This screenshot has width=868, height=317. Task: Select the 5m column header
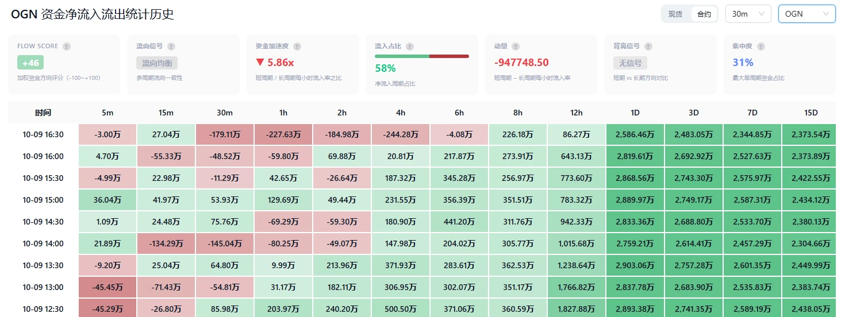click(107, 113)
